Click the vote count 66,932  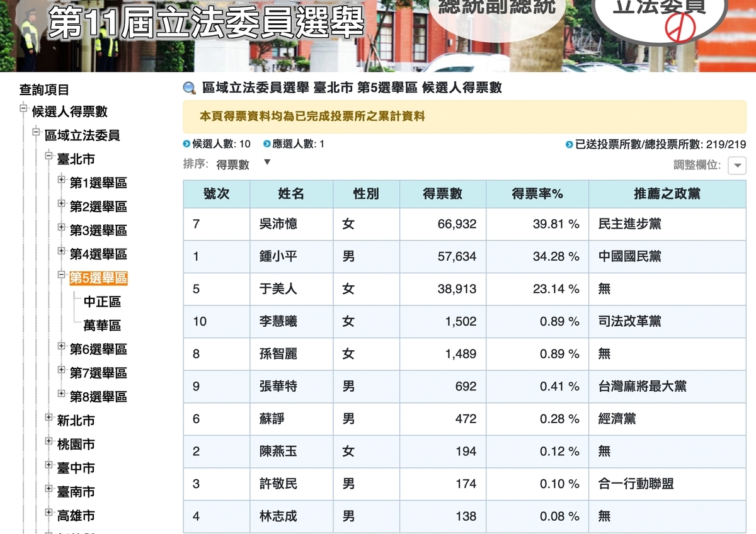tap(457, 224)
